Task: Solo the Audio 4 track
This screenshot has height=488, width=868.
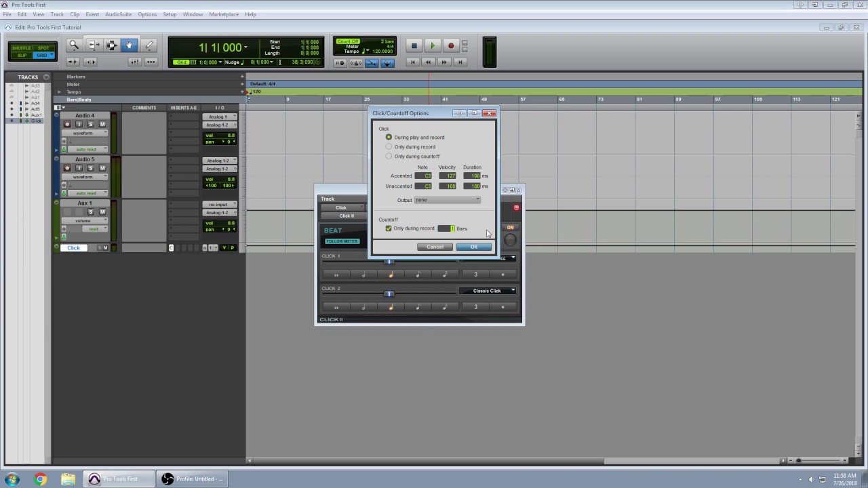Action: (x=91, y=124)
